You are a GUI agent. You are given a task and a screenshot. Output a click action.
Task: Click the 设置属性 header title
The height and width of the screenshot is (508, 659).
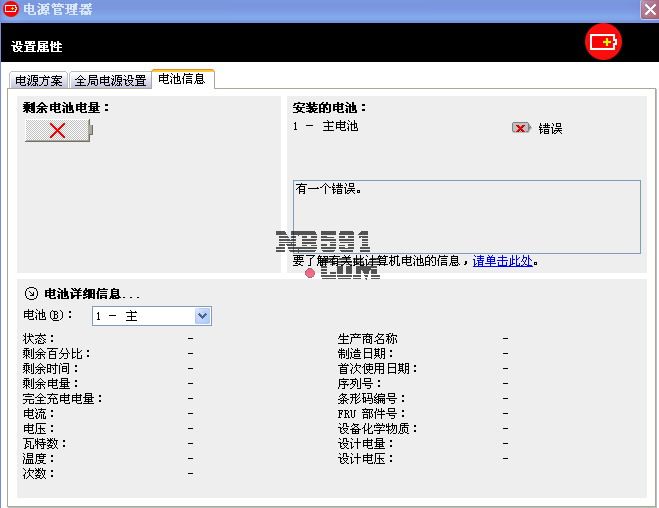point(37,47)
